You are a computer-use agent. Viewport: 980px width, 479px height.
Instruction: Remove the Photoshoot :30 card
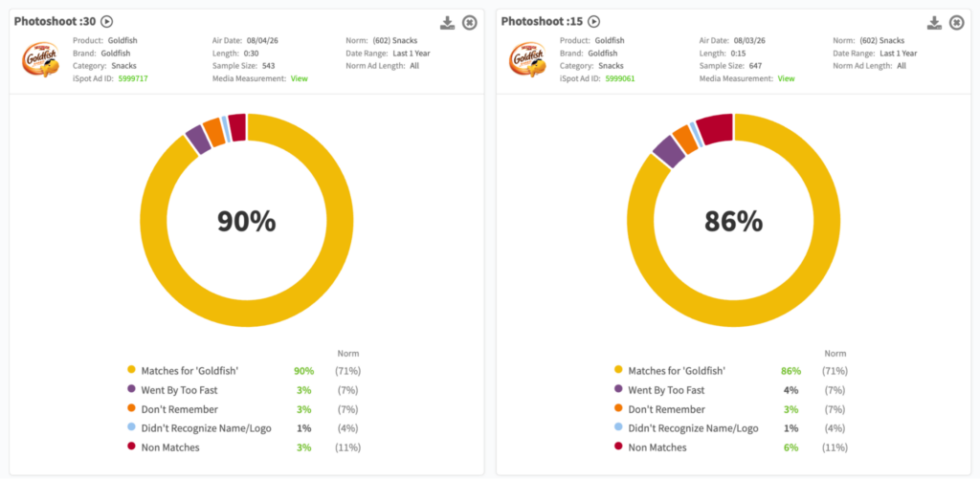[469, 23]
